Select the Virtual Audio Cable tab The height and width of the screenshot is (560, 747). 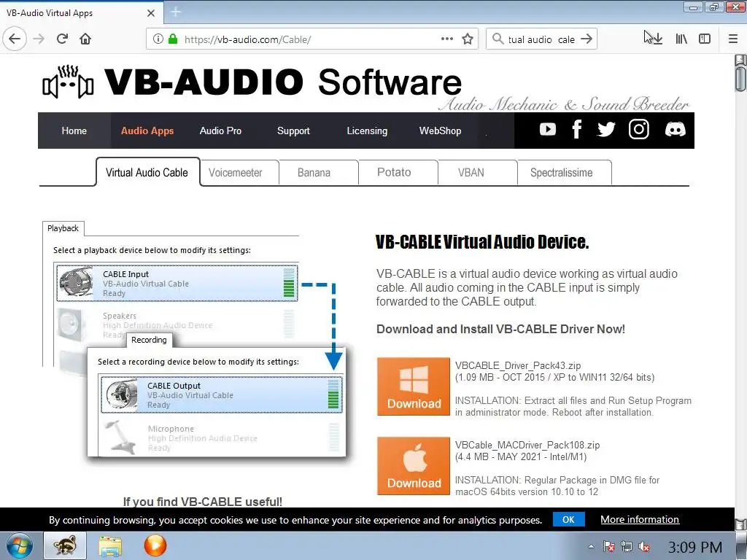coord(147,172)
